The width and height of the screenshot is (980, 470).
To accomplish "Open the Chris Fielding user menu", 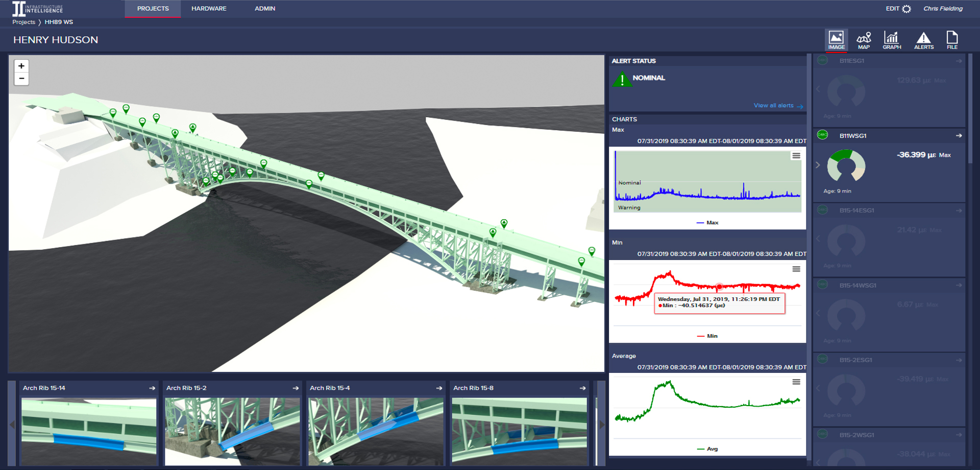I will pyautogui.click(x=943, y=9).
